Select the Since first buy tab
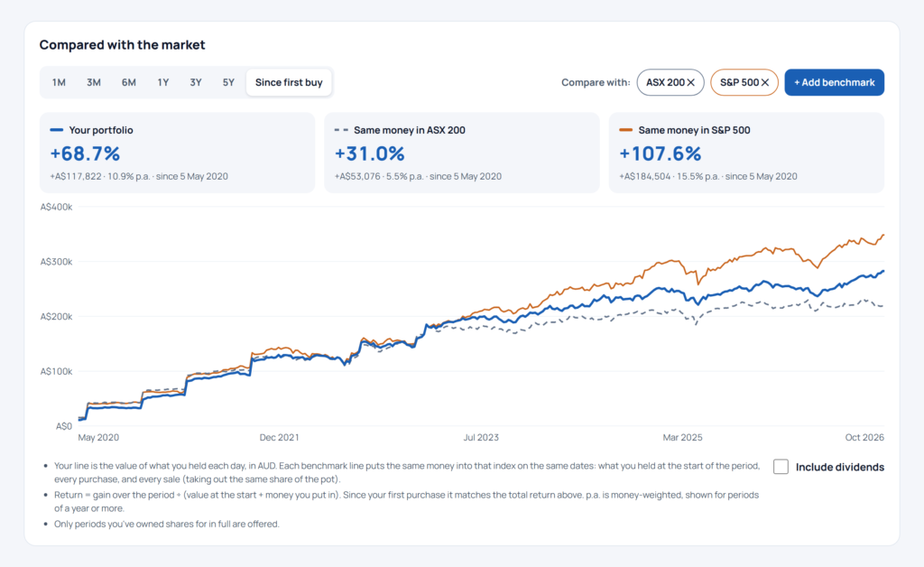The width and height of the screenshot is (924, 567). (289, 82)
